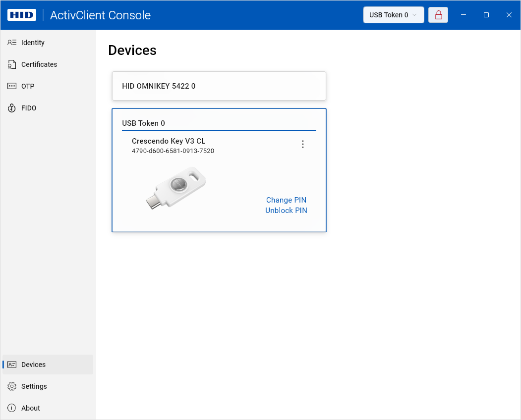Open Settings with the gear icon
The width and height of the screenshot is (521, 420).
click(x=12, y=386)
